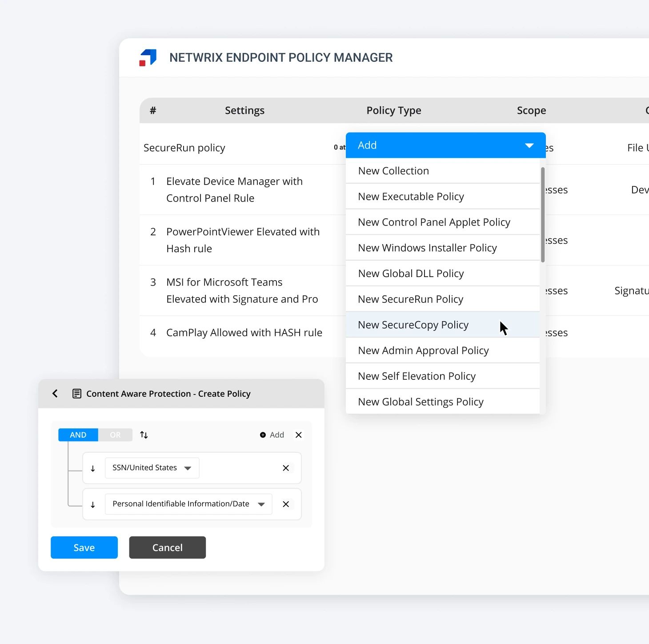Select New SecureCopy Policy

pyautogui.click(x=443, y=325)
